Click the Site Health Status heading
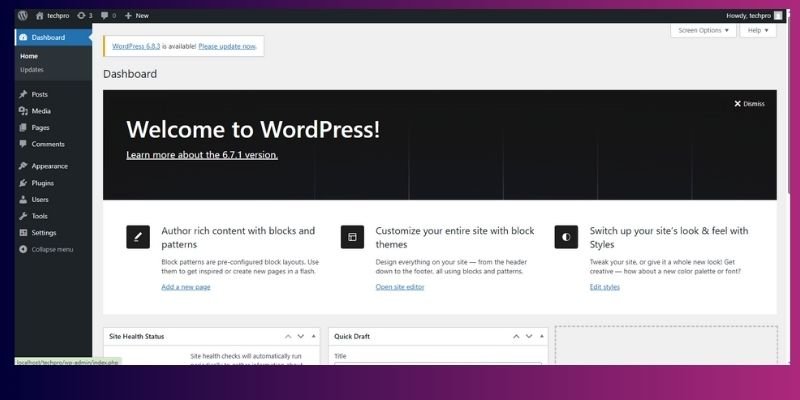 click(137, 337)
